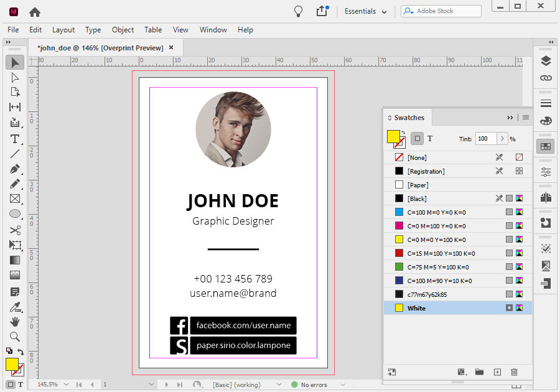Select the Note tool
The height and width of the screenshot is (392, 560).
[x=15, y=292]
